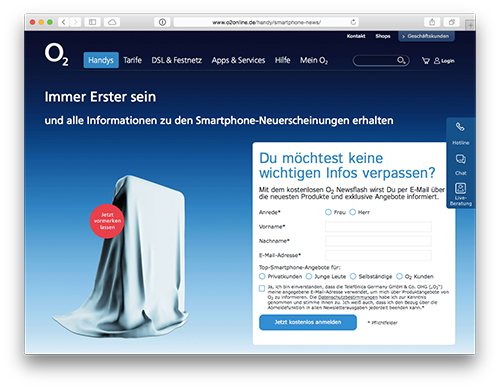
Task: Tick the consent checkbox
Action: [262, 288]
